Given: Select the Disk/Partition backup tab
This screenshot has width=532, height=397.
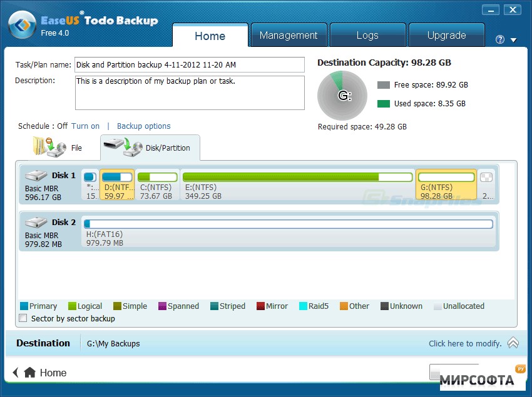Looking at the screenshot, I should click(150, 148).
